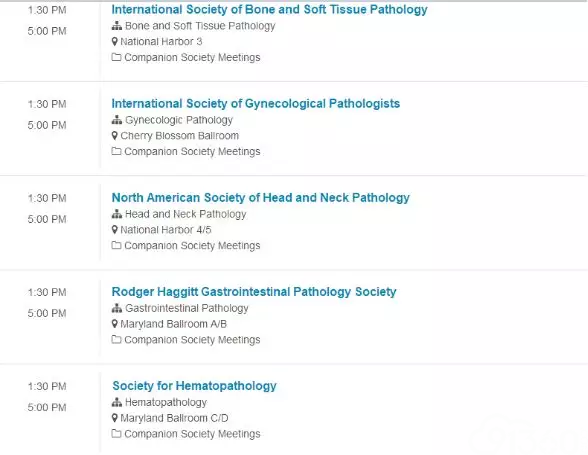The height and width of the screenshot is (455, 588).
Task: Click the track icon beside Hematopathology
Action: tap(117, 402)
